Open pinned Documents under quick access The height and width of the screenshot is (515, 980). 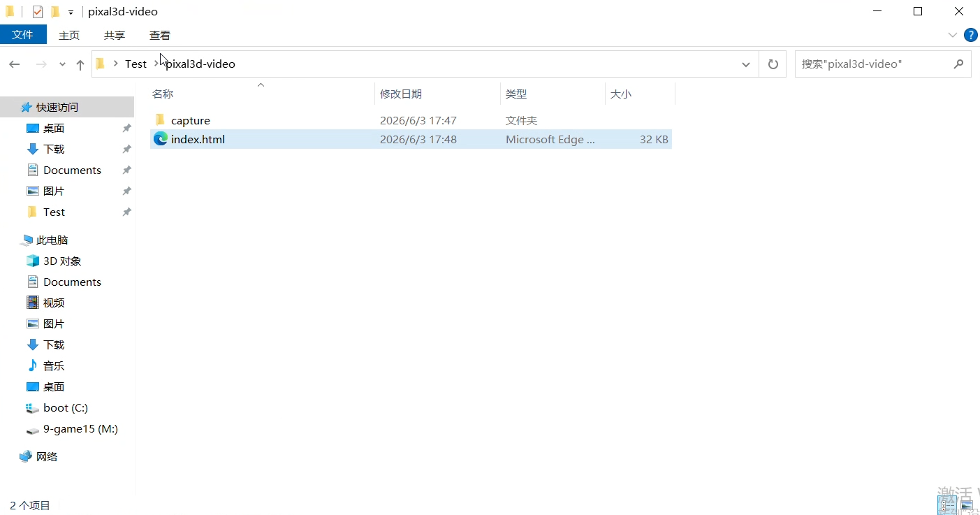pyautogui.click(x=72, y=170)
